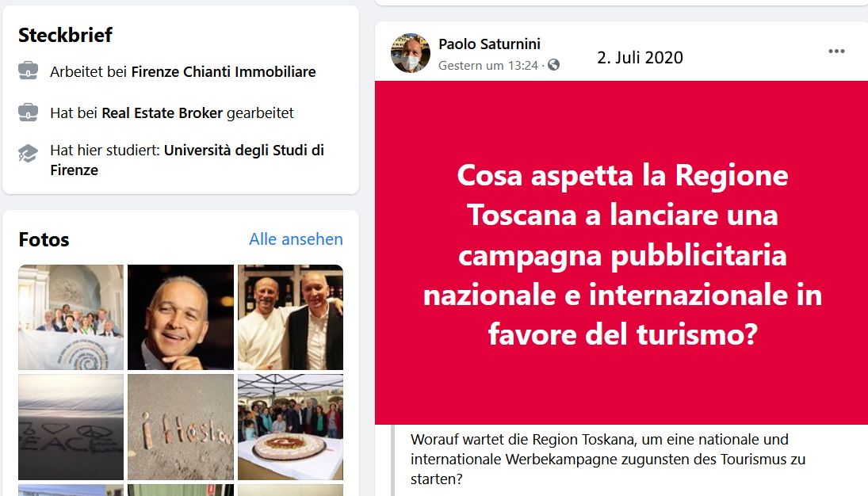Image resolution: width=868 pixels, height=496 pixels.
Task: Open the Paolo Saturnini profile name link
Action: 489,44
